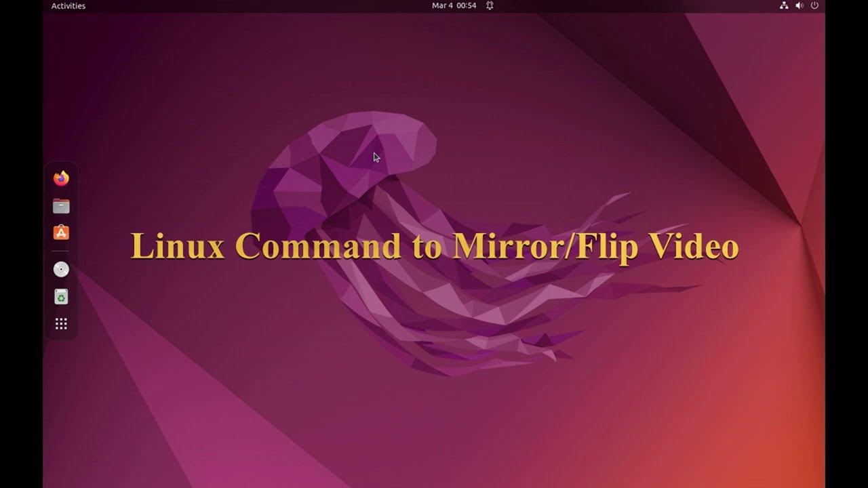This screenshot has height=488, width=868.
Task: Open the disc drive icon in the dock
Action: pyautogui.click(x=61, y=270)
